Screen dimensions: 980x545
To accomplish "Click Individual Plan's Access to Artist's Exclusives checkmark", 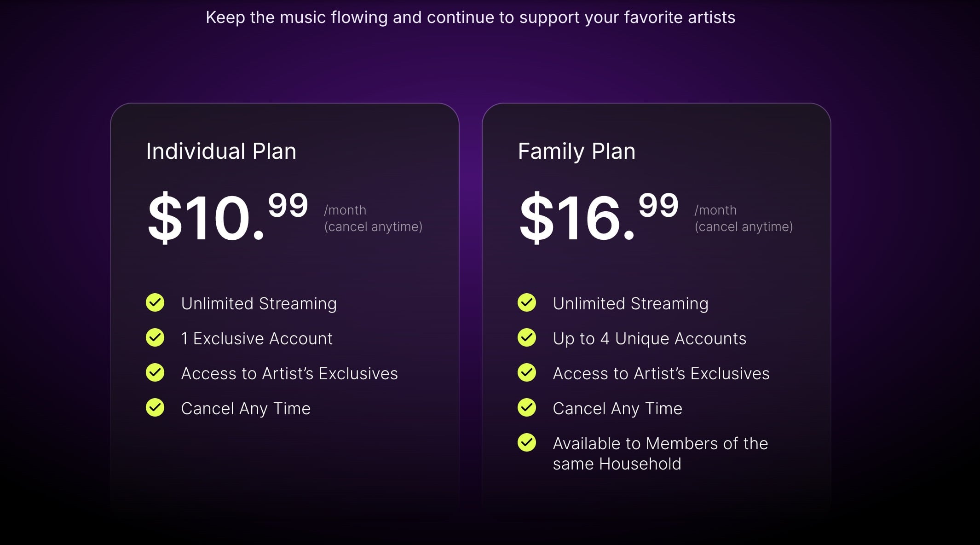I will click(x=155, y=373).
